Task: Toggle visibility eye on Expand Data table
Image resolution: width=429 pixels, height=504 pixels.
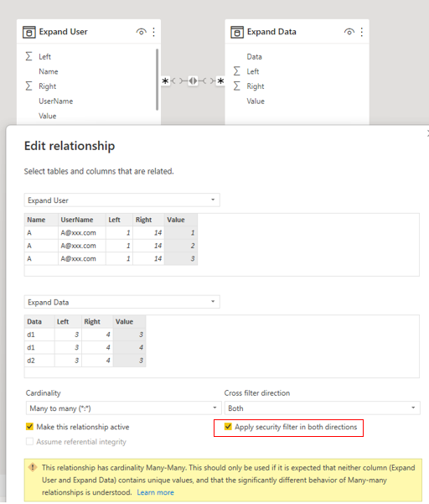Action: tap(349, 32)
